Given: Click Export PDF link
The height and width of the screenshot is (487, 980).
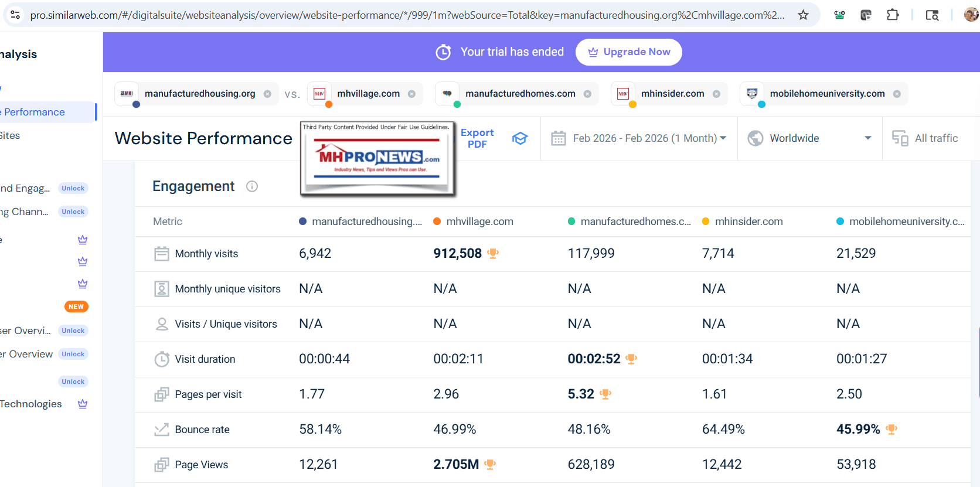Looking at the screenshot, I should pyautogui.click(x=477, y=138).
